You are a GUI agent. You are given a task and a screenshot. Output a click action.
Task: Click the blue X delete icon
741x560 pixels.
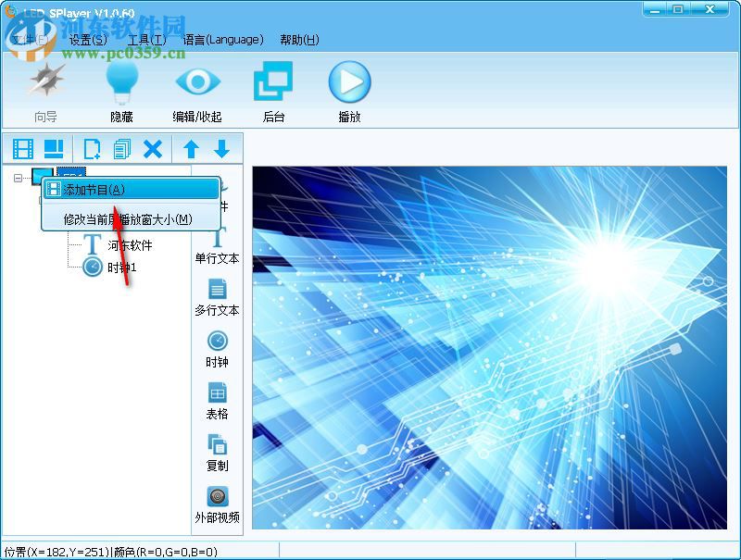click(154, 148)
